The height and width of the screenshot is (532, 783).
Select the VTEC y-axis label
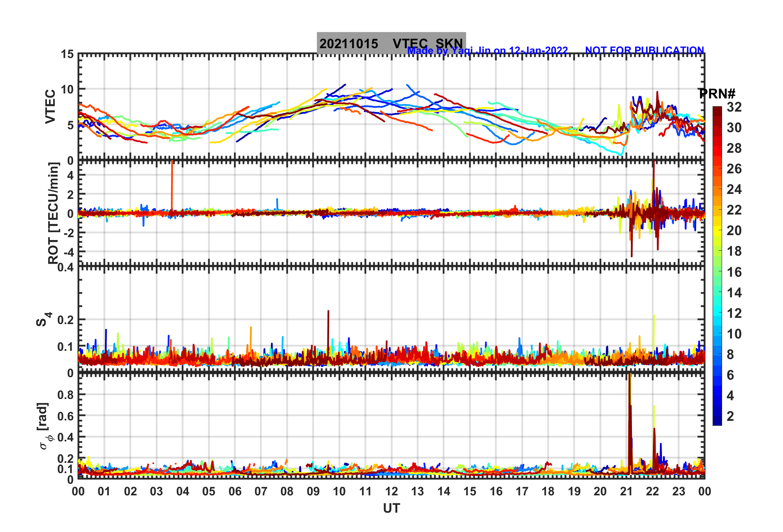pyautogui.click(x=50, y=106)
